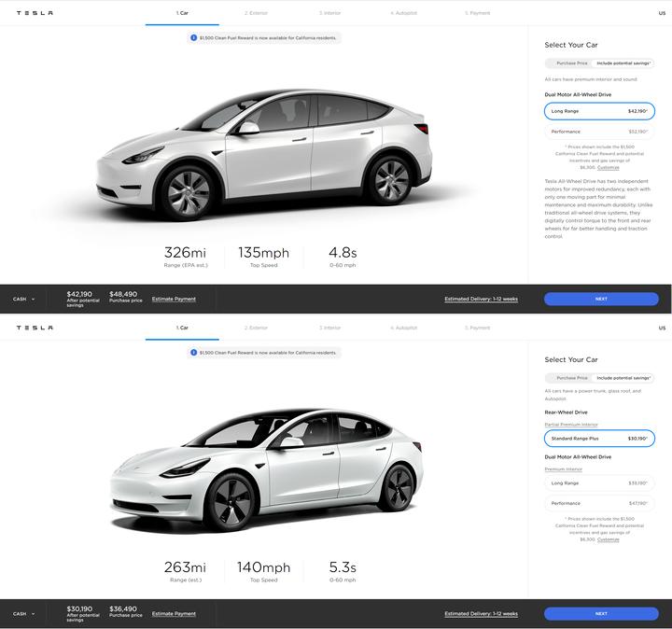The image size is (672, 629).
Task: Click the 326mi range value
Action: 185,252
